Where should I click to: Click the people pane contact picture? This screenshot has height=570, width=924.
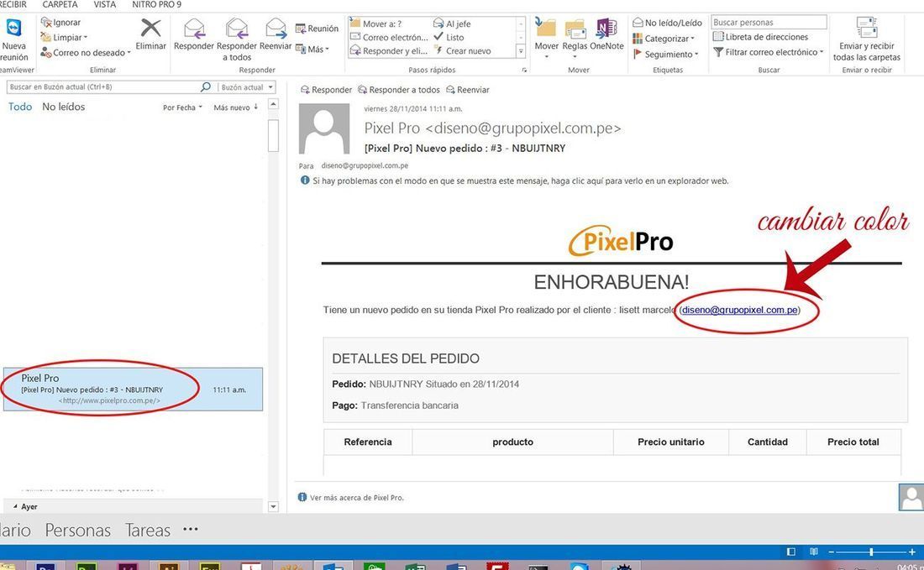point(911,498)
